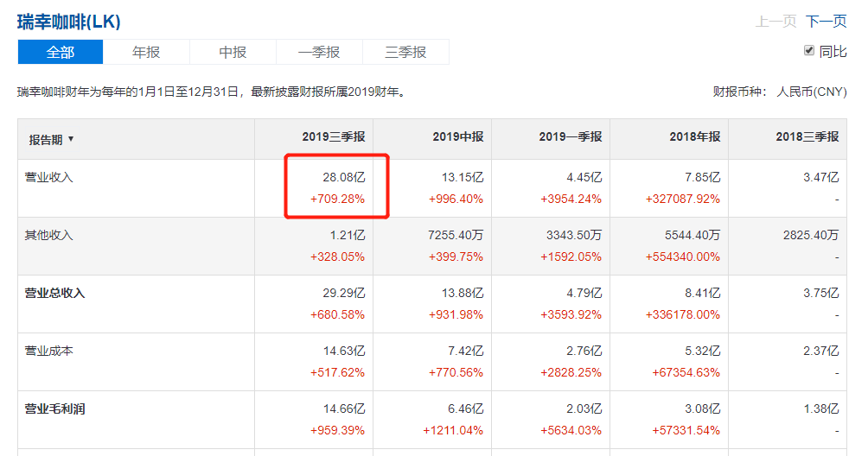Click the 7255.40万 other income value
The width and height of the screenshot is (868, 456).
click(456, 236)
